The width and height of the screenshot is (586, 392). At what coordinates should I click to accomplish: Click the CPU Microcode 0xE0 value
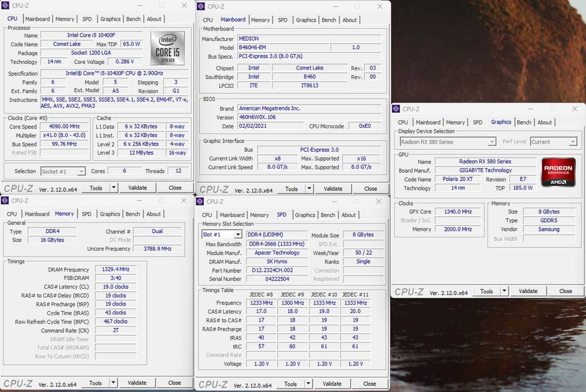pyautogui.click(x=364, y=126)
